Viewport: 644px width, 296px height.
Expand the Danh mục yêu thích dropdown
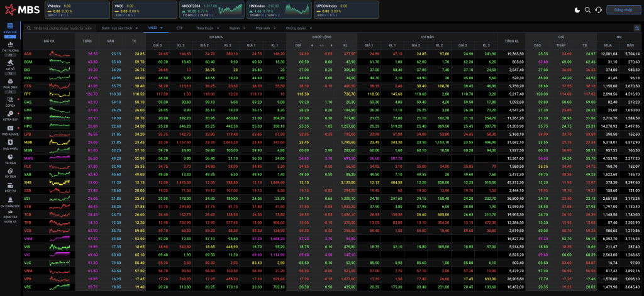pyautogui.click(x=119, y=28)
